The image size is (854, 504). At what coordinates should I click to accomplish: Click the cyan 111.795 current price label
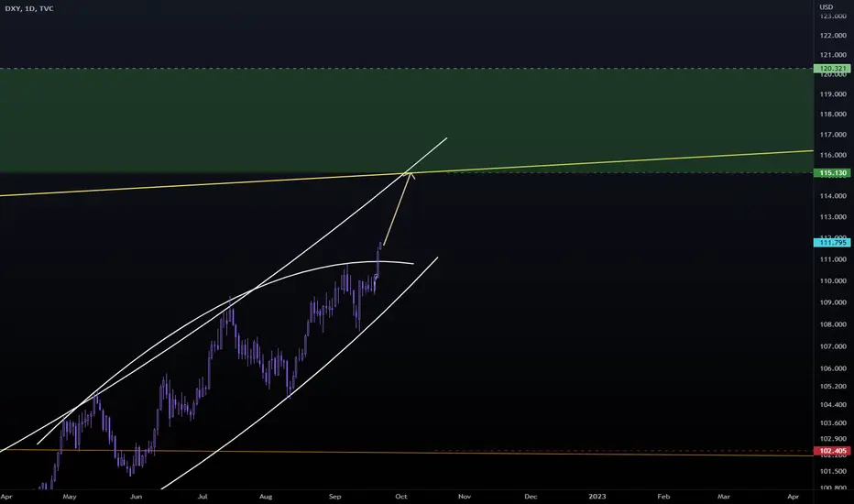point(832,243)
